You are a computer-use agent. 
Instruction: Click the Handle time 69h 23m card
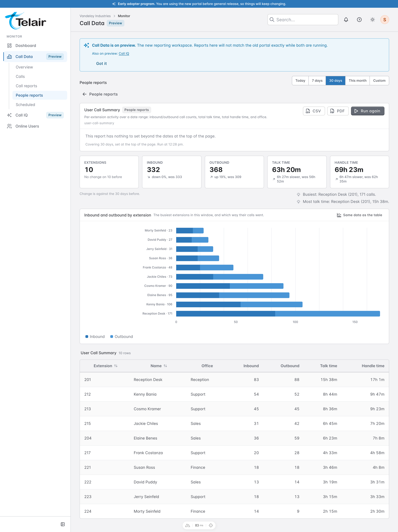[x=359, y=172]
